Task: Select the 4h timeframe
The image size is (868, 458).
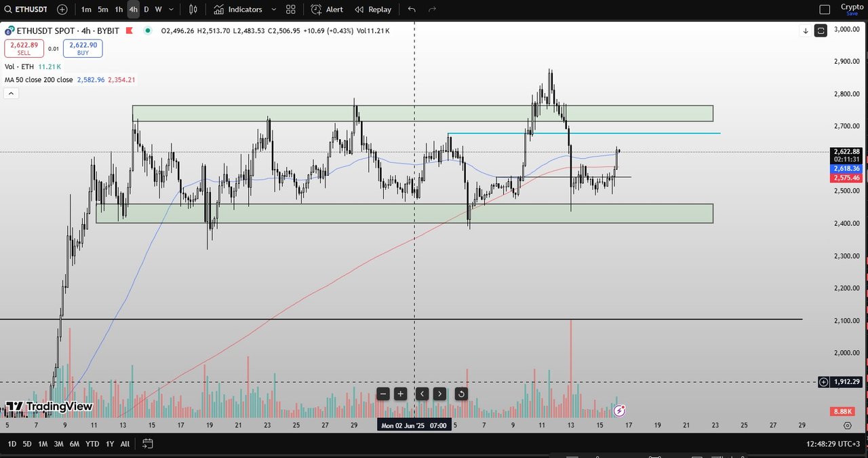Action: [133, 9]
